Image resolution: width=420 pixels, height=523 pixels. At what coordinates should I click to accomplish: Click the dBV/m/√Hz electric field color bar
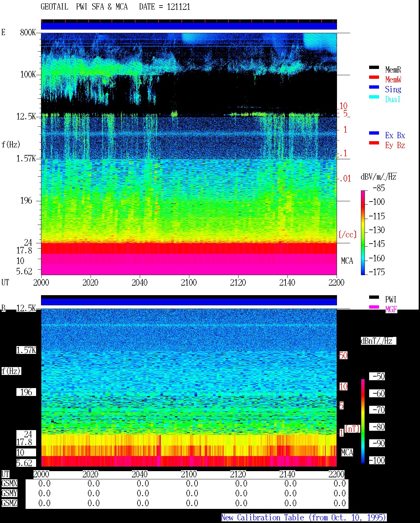tap(363, 232)
